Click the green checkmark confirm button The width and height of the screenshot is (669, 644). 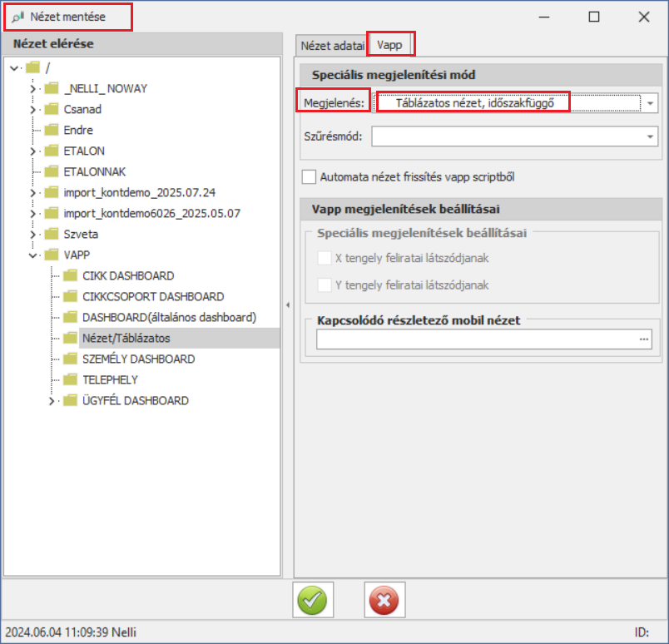pos(313,600)
